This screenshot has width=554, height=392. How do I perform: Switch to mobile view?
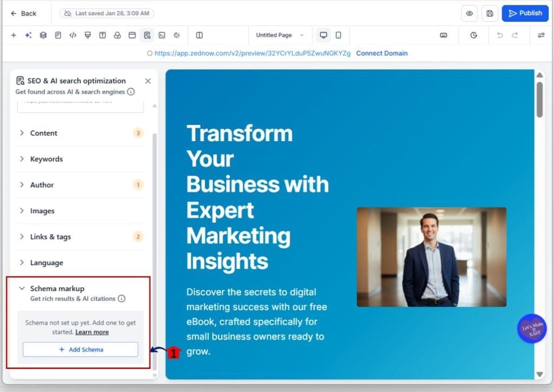[x=338, y=35]
